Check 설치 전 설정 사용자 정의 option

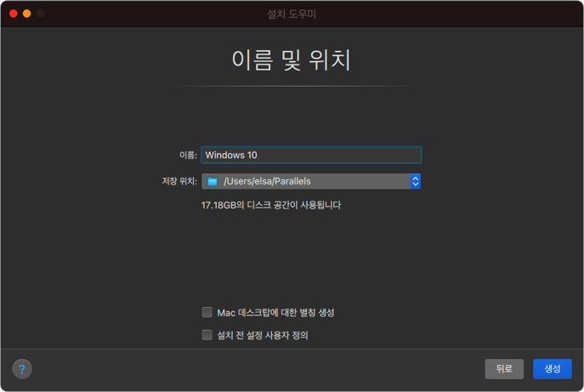(207, 335)
